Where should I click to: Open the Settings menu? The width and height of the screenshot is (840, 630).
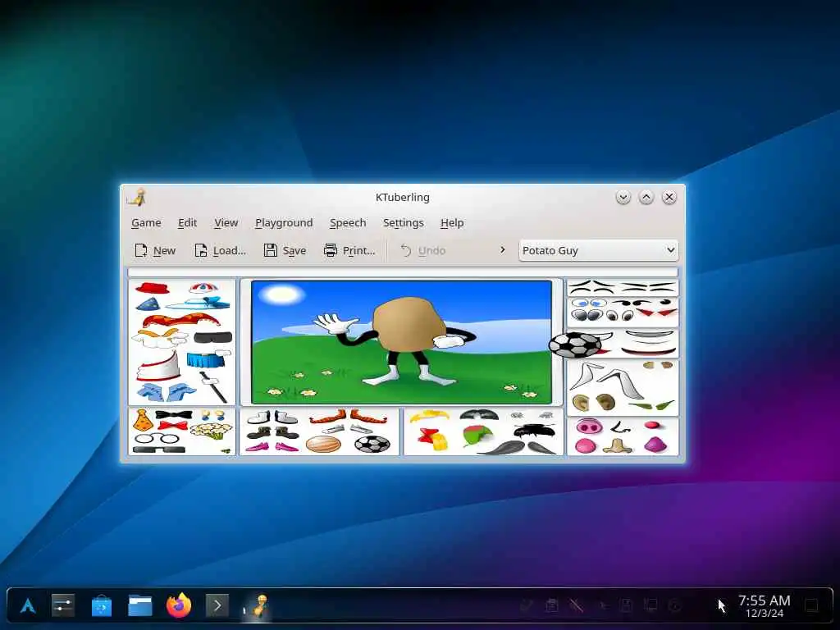404,223
